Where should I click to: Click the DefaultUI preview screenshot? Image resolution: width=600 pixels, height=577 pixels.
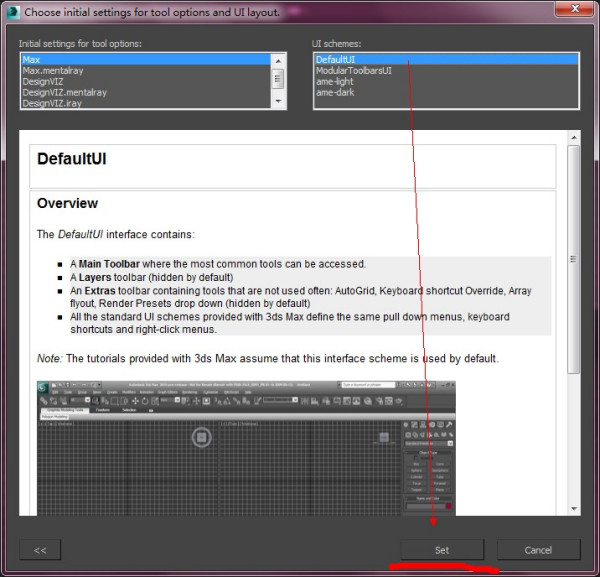point(246,448)
